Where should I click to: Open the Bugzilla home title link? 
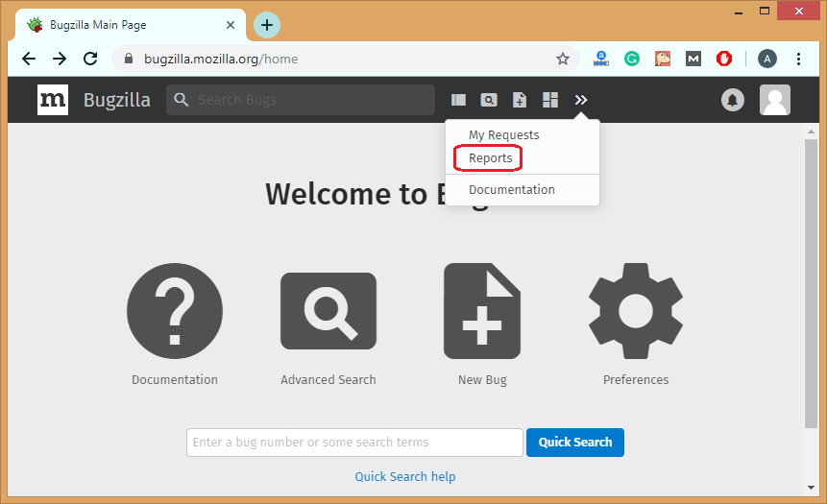click(116, 100)
